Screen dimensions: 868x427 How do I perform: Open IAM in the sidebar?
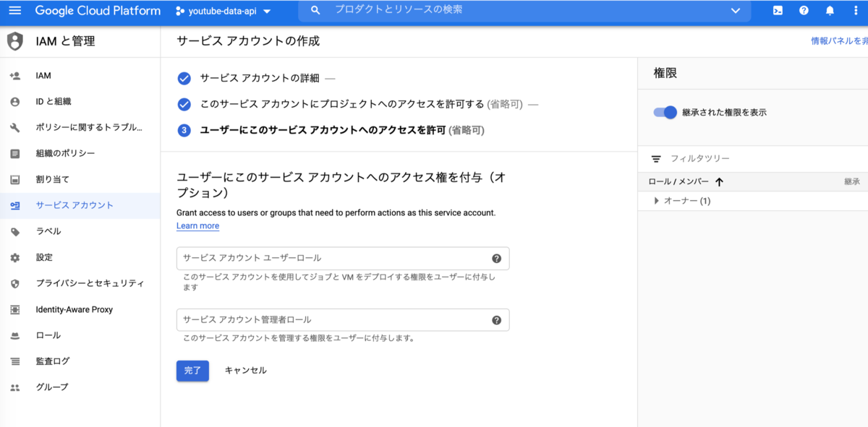point(80,75)
